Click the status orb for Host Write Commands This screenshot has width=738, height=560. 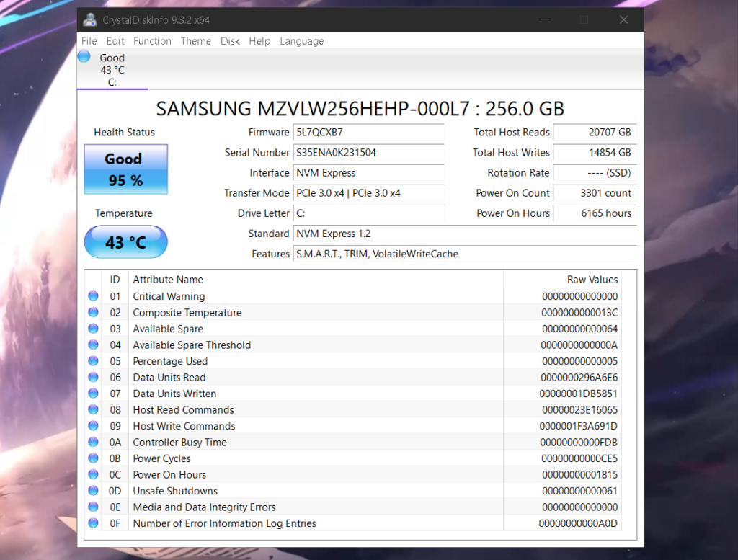click(x=93, y=426)
